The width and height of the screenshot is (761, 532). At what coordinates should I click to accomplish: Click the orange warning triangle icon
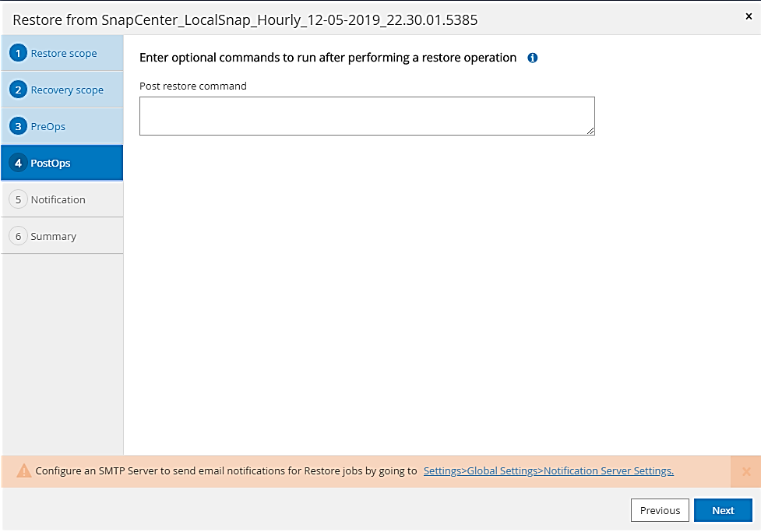pos(24,470)
